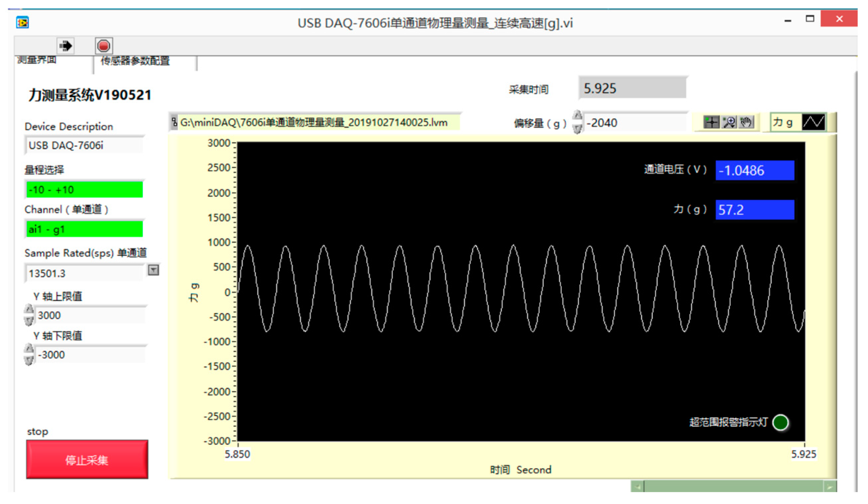This screenshot has height=504, width=868.
Task: Click the red Abort Execution button
Action: click(x=104, y=46)
